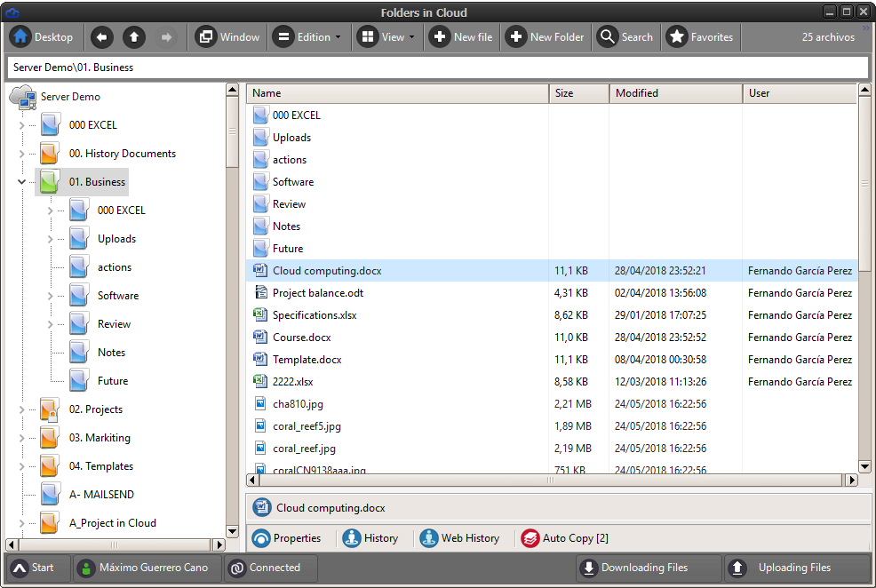Open the Search tool
The width and height of the screenshot is (876, 588).
click(625, 36)
